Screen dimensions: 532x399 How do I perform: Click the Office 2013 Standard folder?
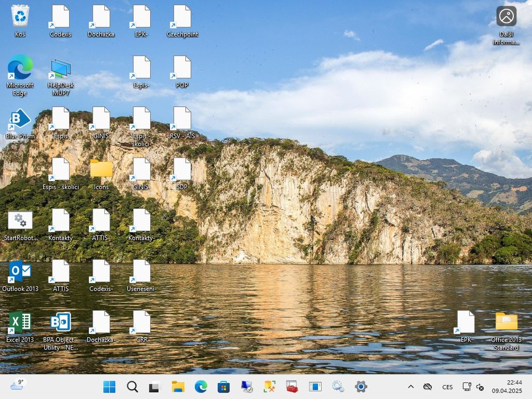506,322
